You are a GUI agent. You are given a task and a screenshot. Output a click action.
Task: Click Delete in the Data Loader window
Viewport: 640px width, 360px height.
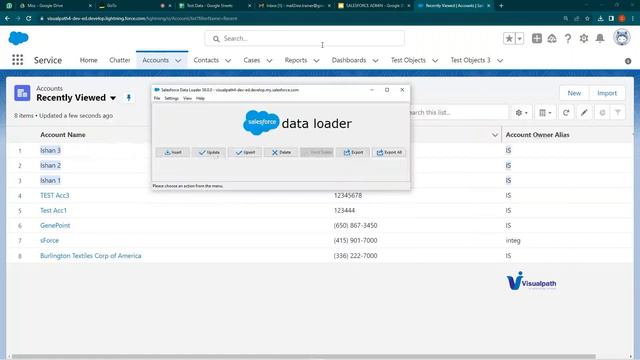[x=281, y=152]
